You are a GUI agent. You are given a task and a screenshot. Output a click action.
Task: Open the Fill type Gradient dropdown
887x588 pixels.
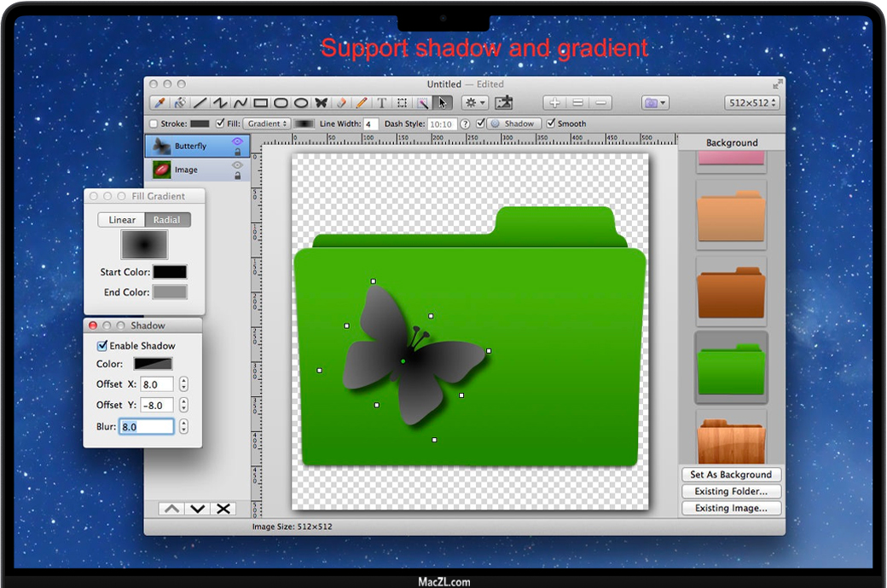266,124
